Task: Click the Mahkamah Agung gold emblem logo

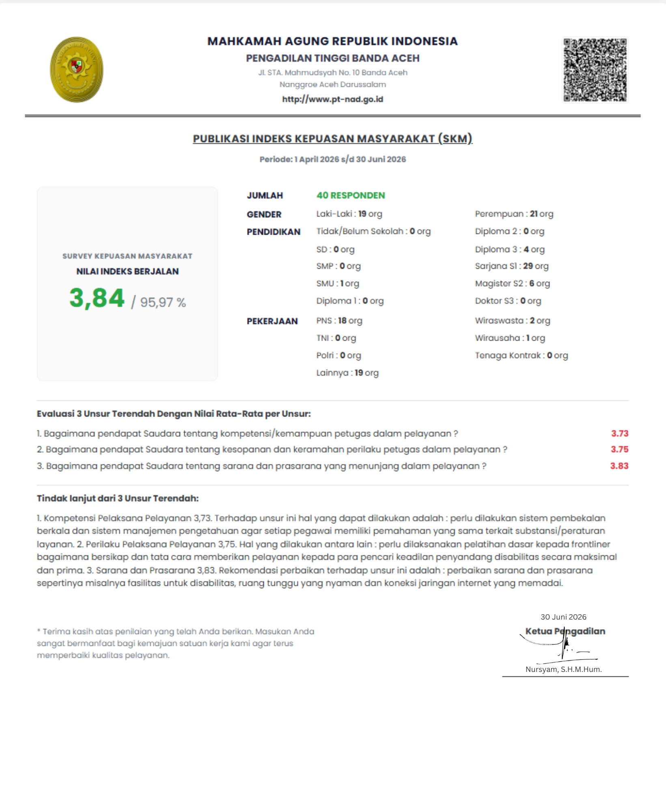Action: pyautogui.click(x=77, y=70)
